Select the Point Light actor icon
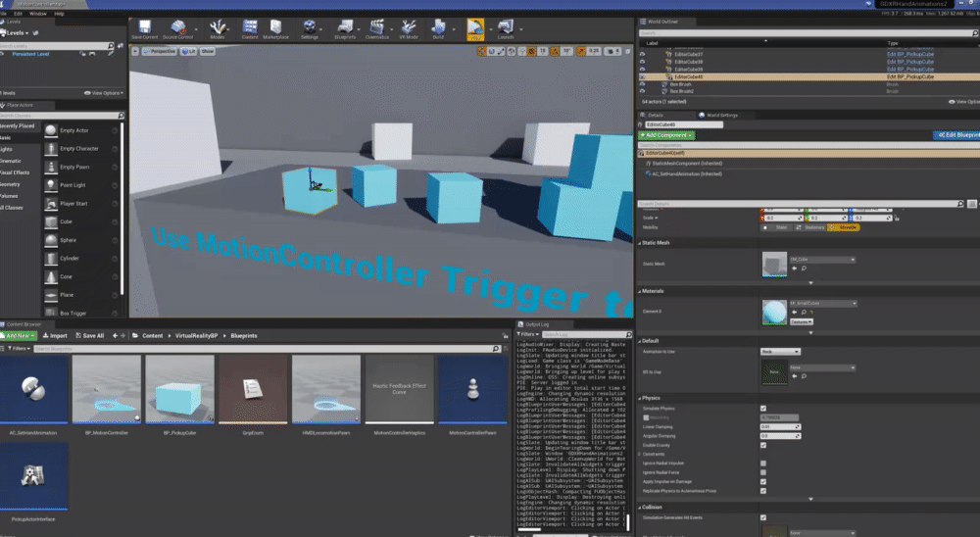Screen dimensions: 980x537 (x=51, y=185)
